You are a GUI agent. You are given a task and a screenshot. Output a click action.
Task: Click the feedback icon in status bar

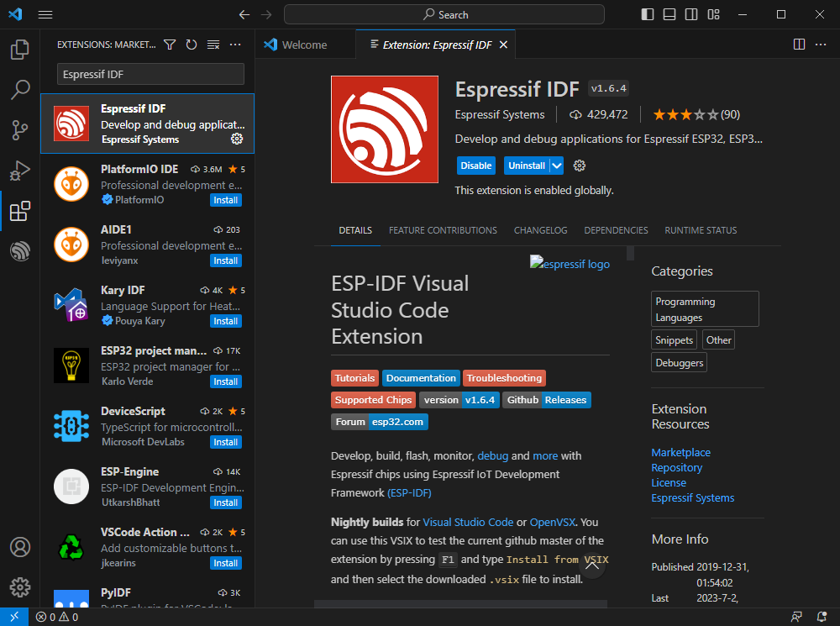[796, 617]
